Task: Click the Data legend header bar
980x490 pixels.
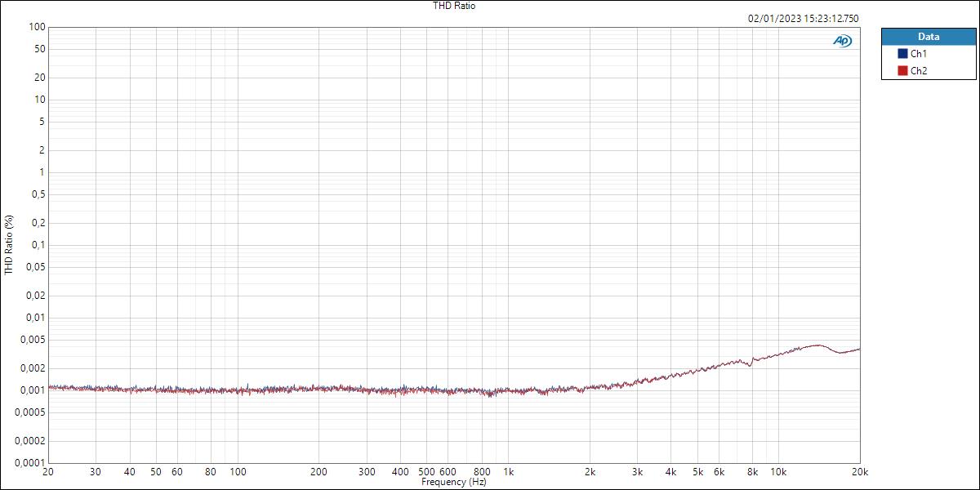Action: click(929, 36)
